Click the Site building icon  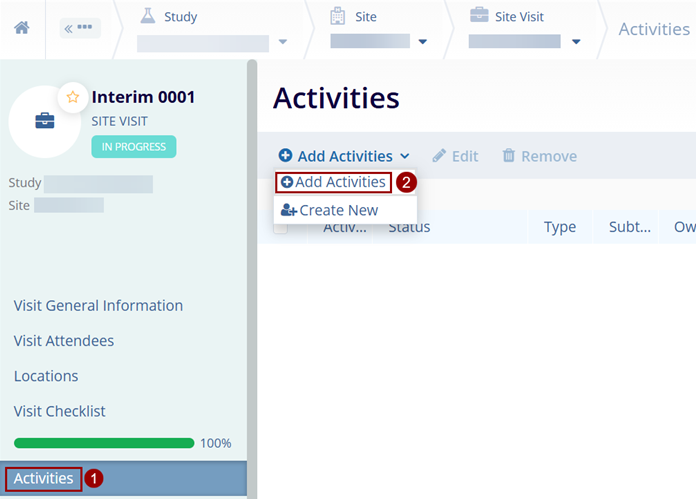pos(338,16)
